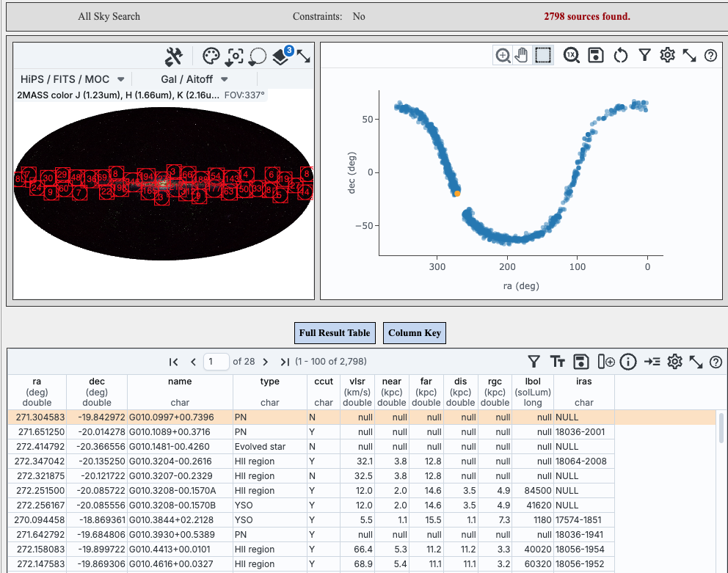The height and width of the screenshot is (573, 728).
Task: Expand the HiPS / FITS / MOC dropdown
Action: 72,79
